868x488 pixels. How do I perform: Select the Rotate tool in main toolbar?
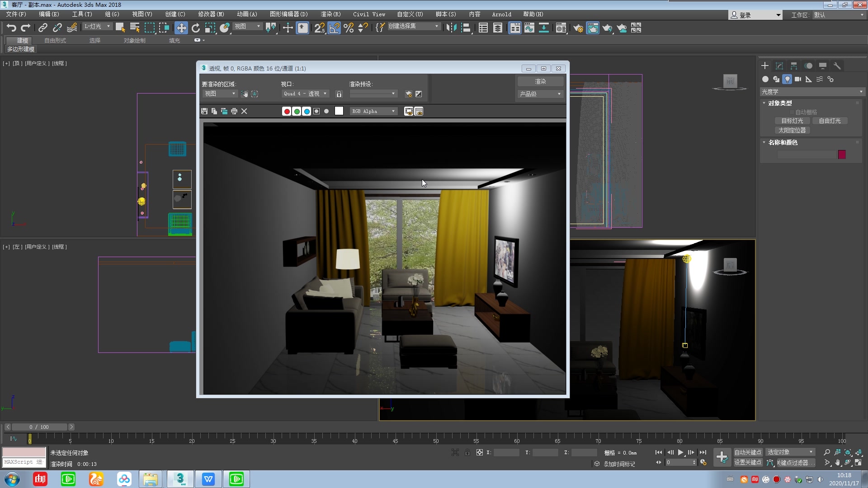point(196,28)
